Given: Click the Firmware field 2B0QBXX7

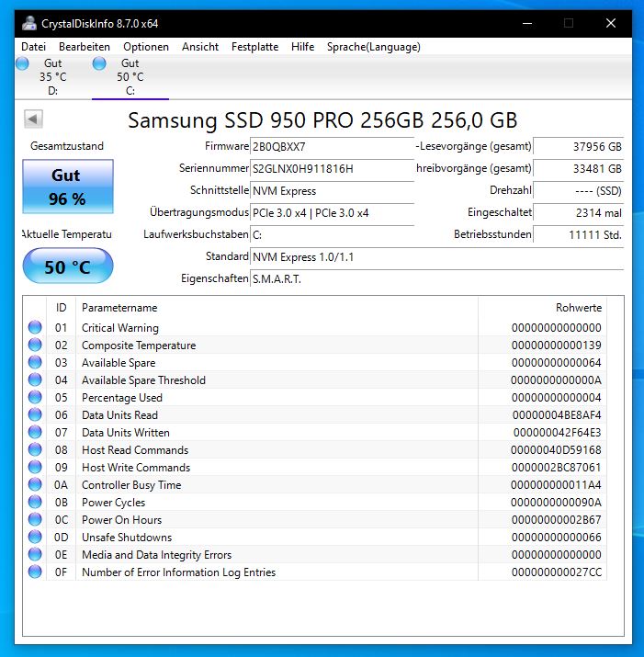Looking at the screenshot, I should coord(332,147).
